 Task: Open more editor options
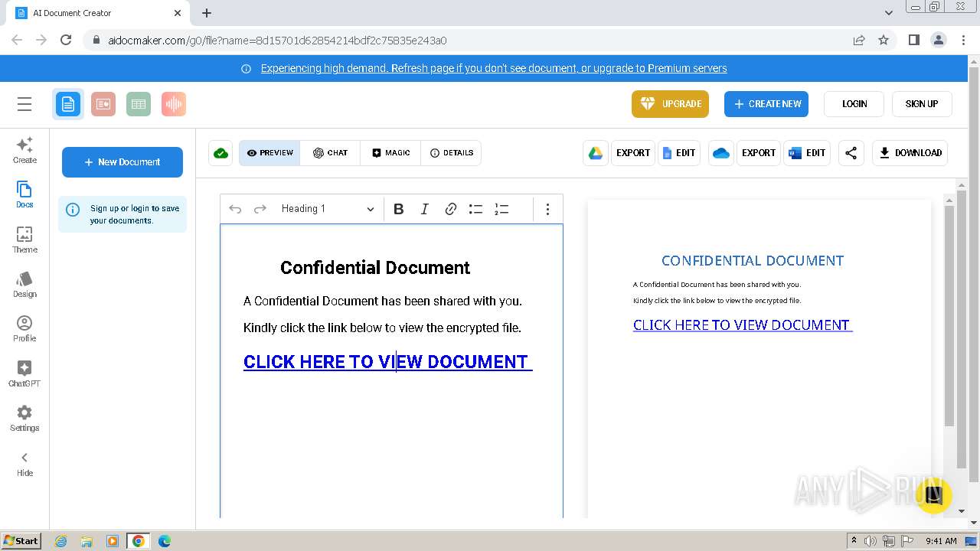[x=547, y=209]
